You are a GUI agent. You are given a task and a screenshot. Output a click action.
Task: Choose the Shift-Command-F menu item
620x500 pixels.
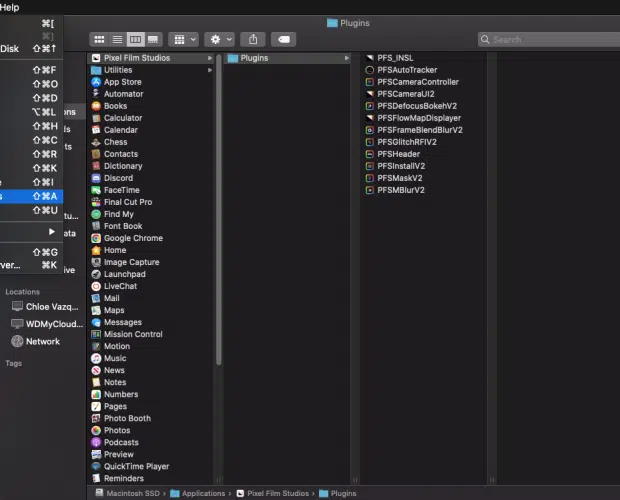point(31,70)
